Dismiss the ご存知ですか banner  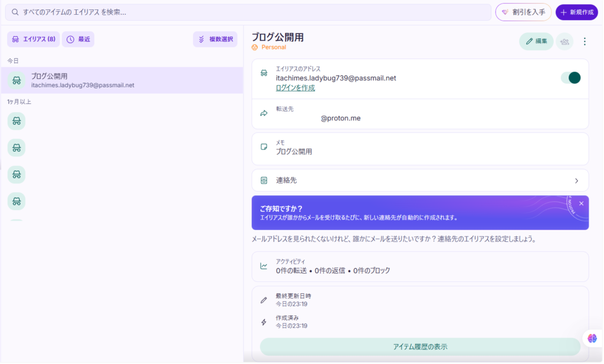click(581, 203)
